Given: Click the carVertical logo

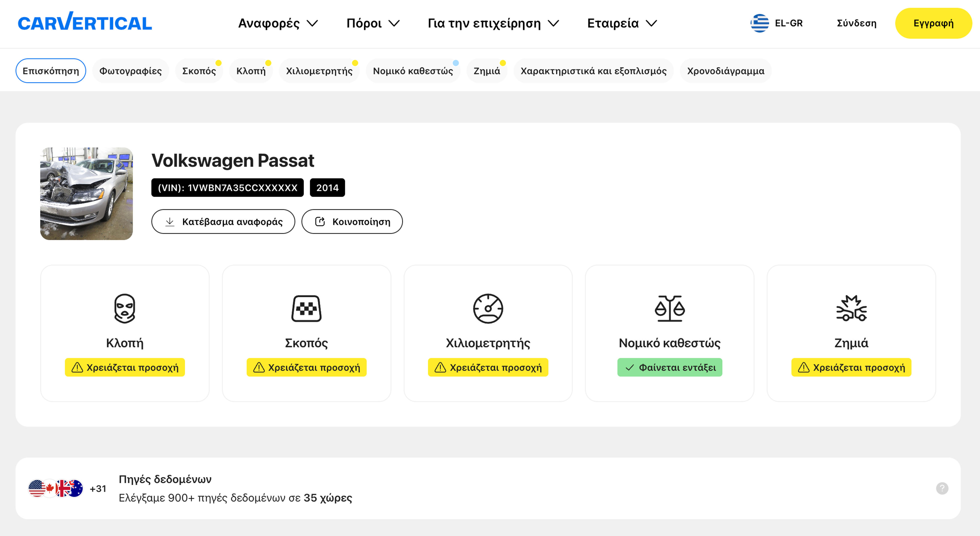Looking at the screenshot, I should tap(85, 22).
